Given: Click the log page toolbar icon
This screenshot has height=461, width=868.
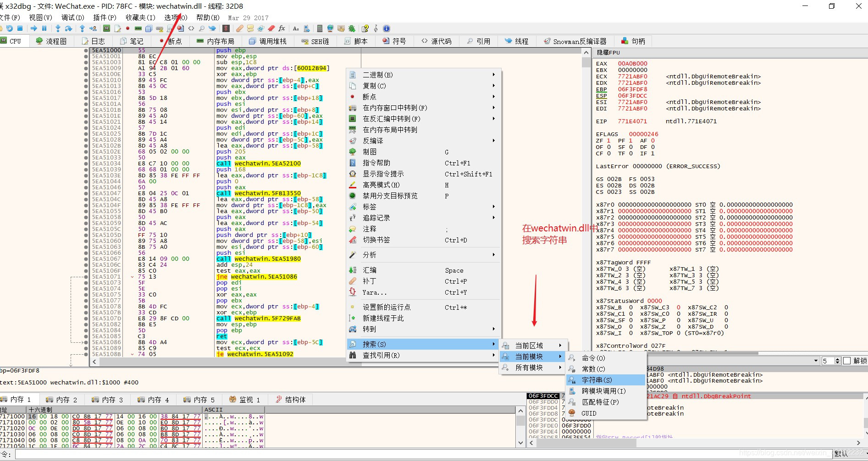Looking at the screenshot, I should click(x=117, y=28).
